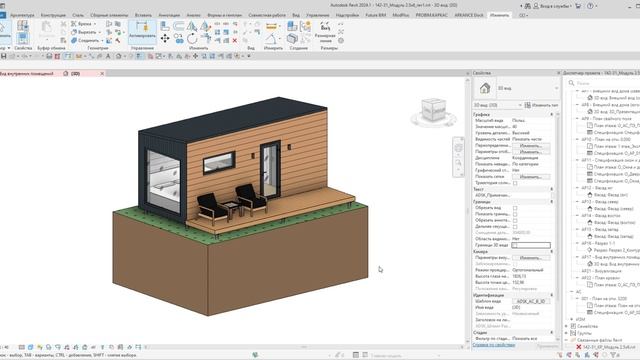
Task: Click the search magnifier in Project Browser
Action: (x=571, y=83)
